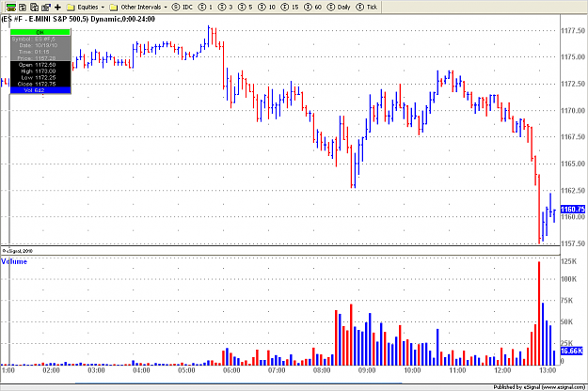The image size is (588, 391).
Task: Click the 13:00 time axis label
Action: (x=548, y=370)
